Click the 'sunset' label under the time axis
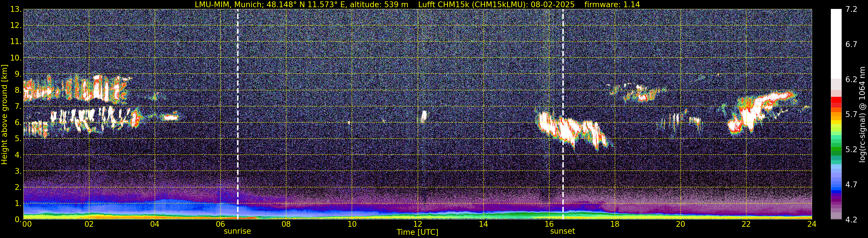Viewport: 868px width, 238px height. (x=562, y=231)
